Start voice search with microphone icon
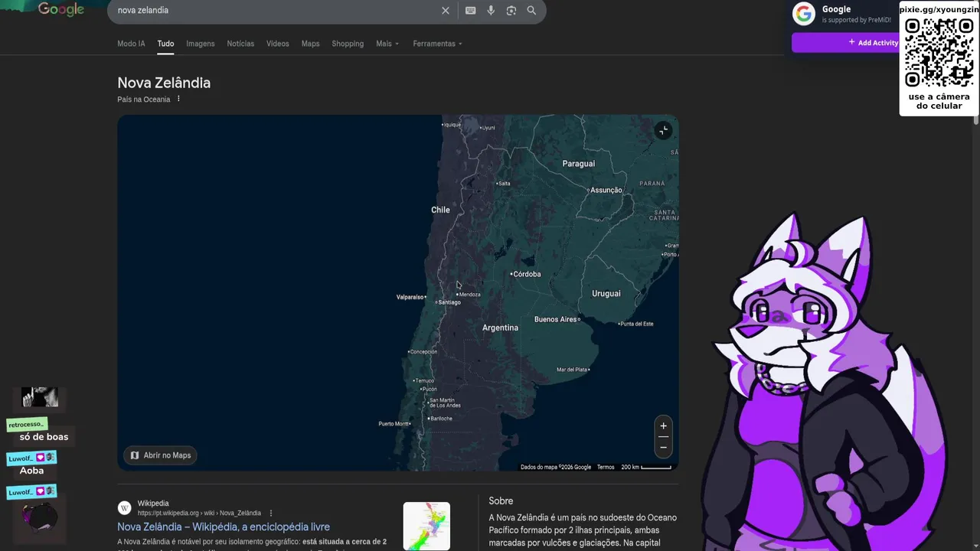Image resolution: width=980 pixels, height=551 pixels. click(x=491, y=11)
